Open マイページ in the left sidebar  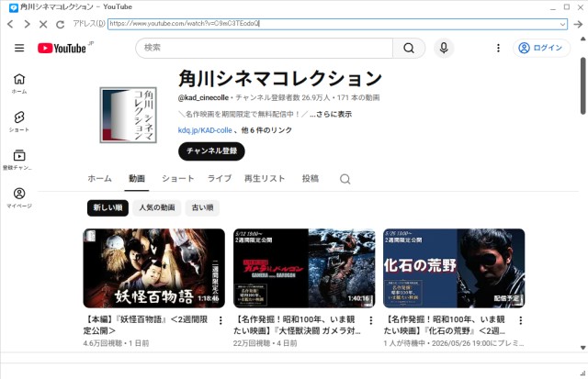click(19, 197)
